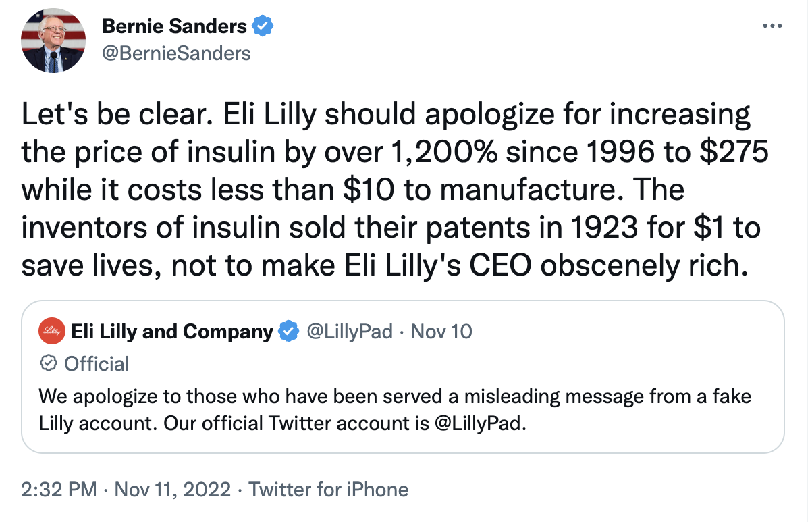Open the Twitter for iPhone source link
The image size is (812, 522).
coord(329,489)
